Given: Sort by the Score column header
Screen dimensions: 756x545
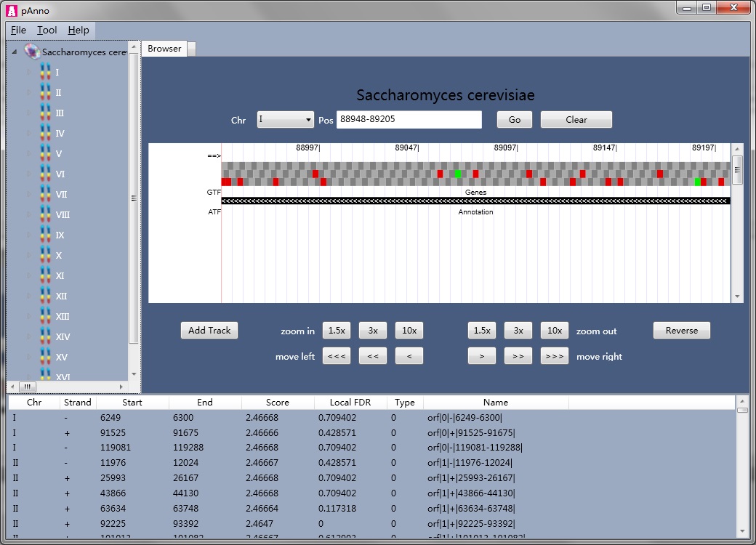Looking at the screenshot, I should pos(278,402).
